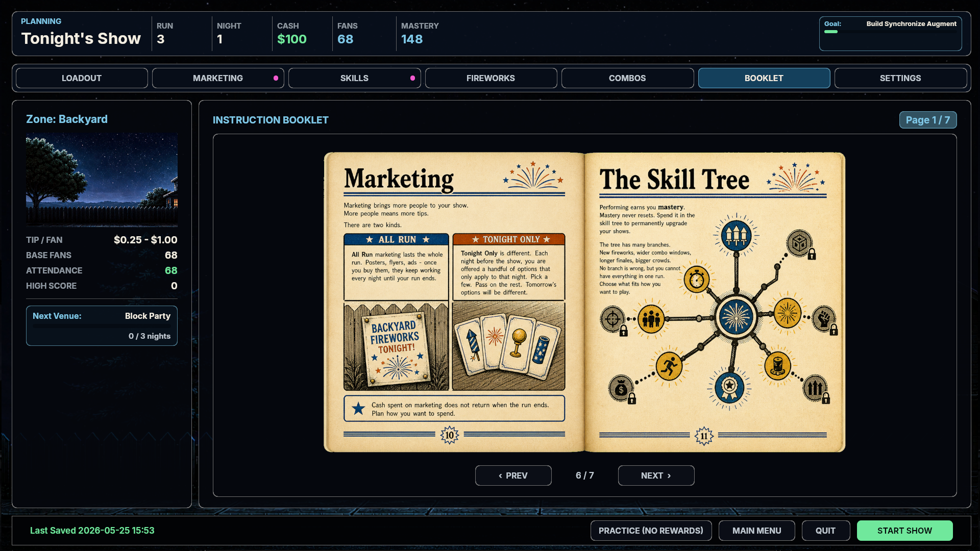This screenshot has width=980, height=551.
Task: Click the fireworks emblem beside Skill Tree title
Action: click(x=795, y=178)
